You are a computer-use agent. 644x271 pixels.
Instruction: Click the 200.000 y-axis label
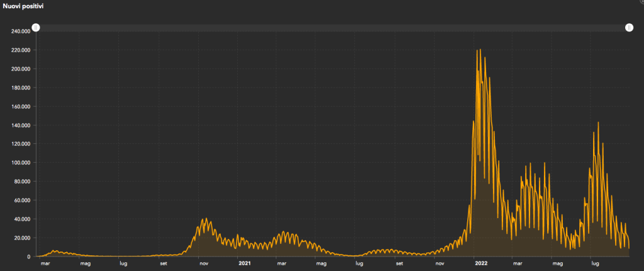click(x=21, y=69)
